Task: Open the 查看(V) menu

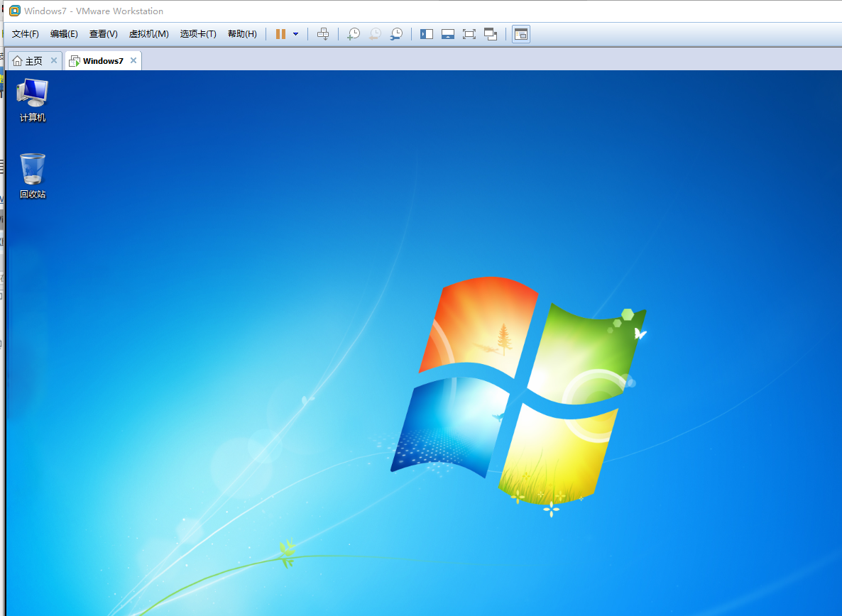Action: point(103,34)
